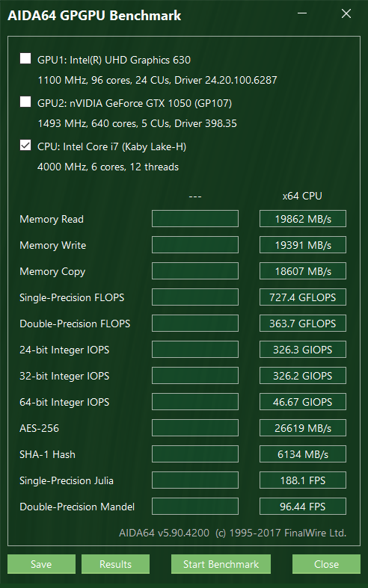Close window using title bar X icon
Image resolution: width=368 pixels, height=588 pixels.
(346, 13)
